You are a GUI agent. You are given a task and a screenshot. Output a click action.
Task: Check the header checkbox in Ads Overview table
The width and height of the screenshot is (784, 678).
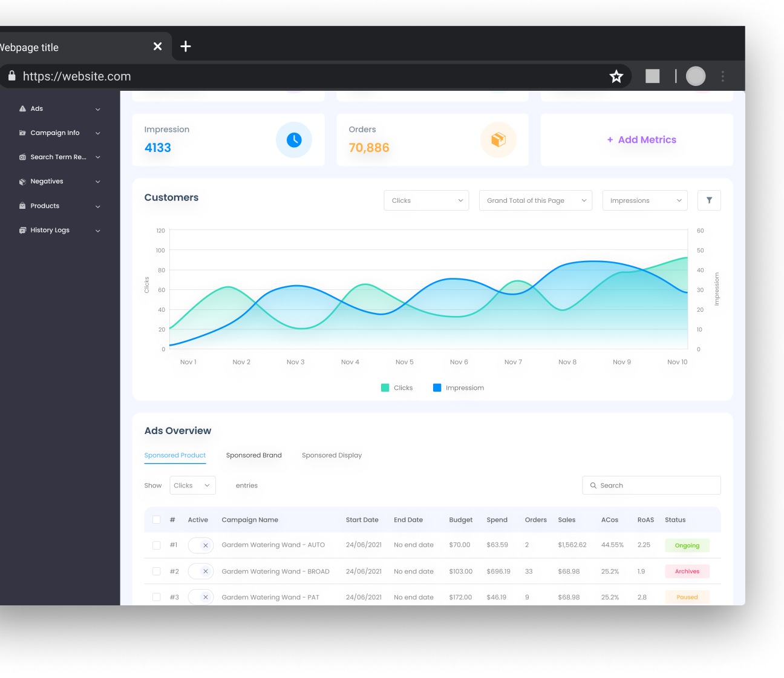click(x=156, y=519)
